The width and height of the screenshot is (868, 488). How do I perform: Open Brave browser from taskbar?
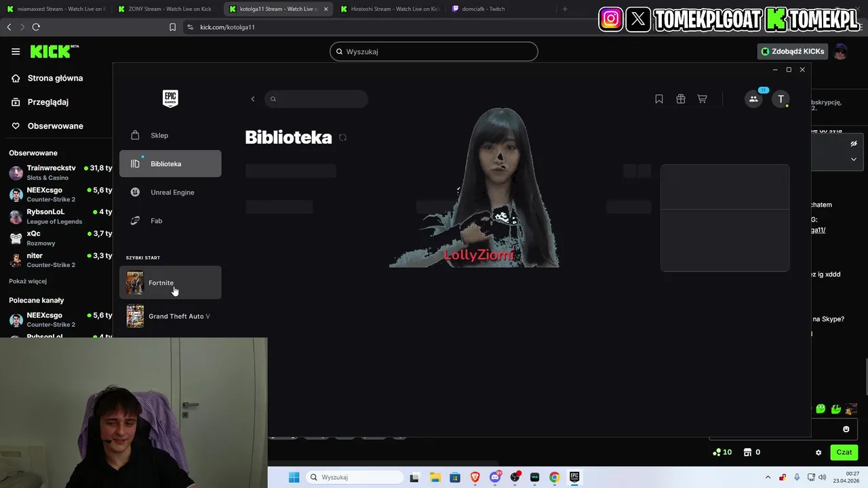coord(475,477)
